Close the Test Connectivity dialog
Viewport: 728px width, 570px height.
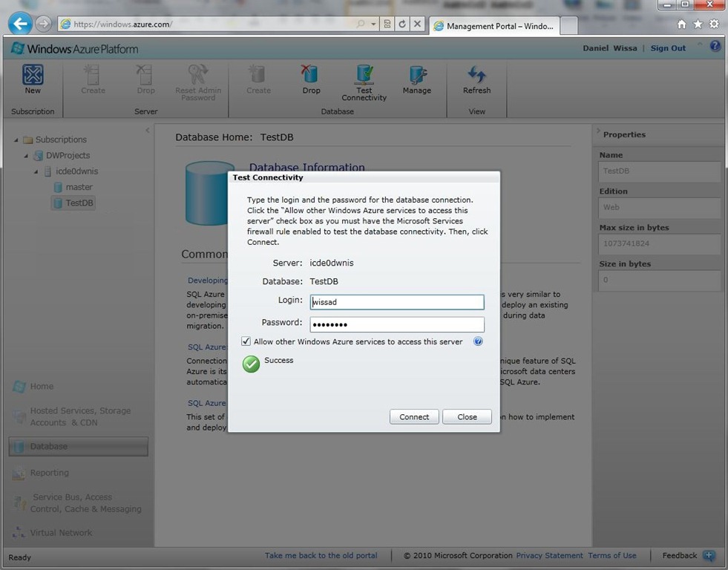click(467, 417)
